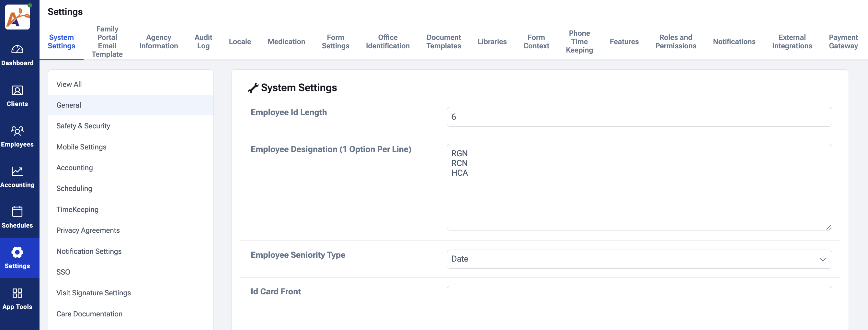This screenshot has width=868, height=330.
Task: Click the Designation textarea resize handle
Action: pyautogui.click(x=828, y=227)
